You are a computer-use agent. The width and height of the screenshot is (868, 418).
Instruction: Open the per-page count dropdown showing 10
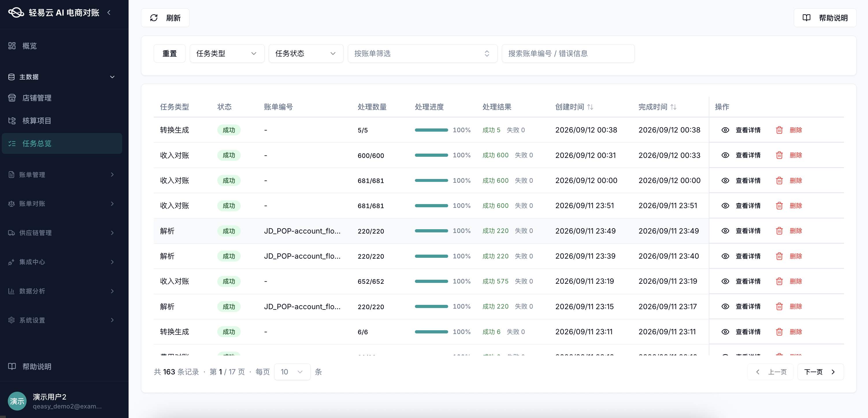point(292,372)
